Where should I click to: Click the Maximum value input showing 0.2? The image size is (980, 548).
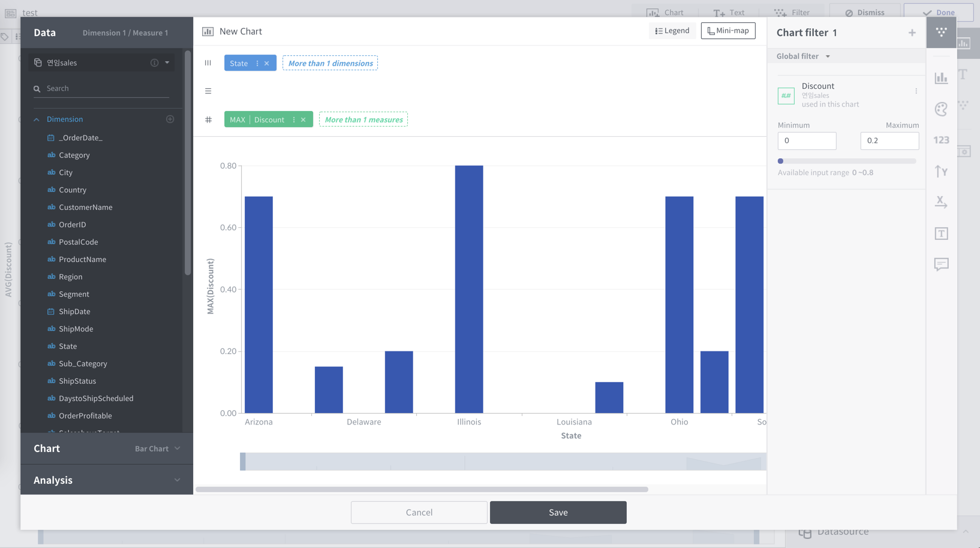(889, 140)
